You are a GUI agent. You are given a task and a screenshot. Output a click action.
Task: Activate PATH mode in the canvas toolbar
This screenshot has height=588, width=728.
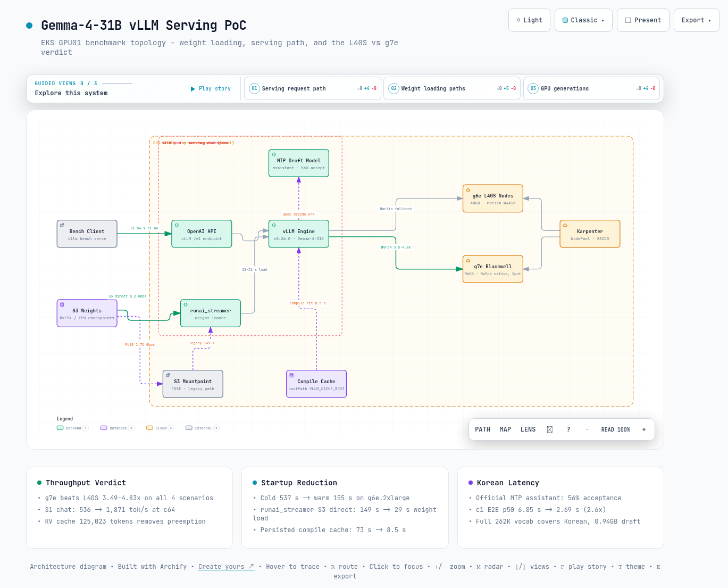tap(482, 429)
